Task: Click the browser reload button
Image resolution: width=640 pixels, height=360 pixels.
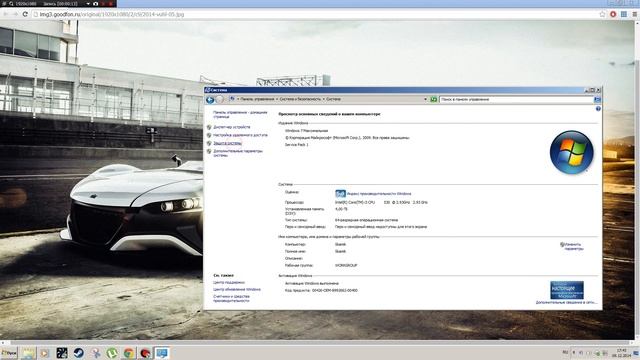Action: tap(25, 14)
